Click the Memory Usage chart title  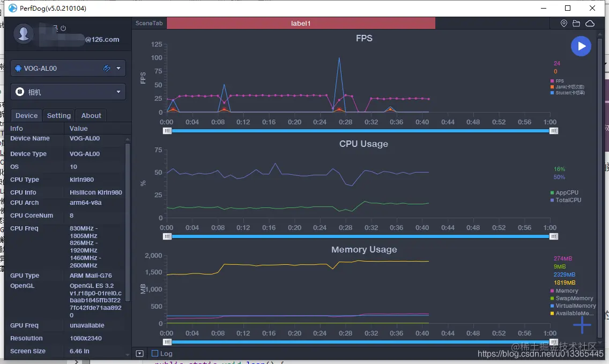(364, 249)
